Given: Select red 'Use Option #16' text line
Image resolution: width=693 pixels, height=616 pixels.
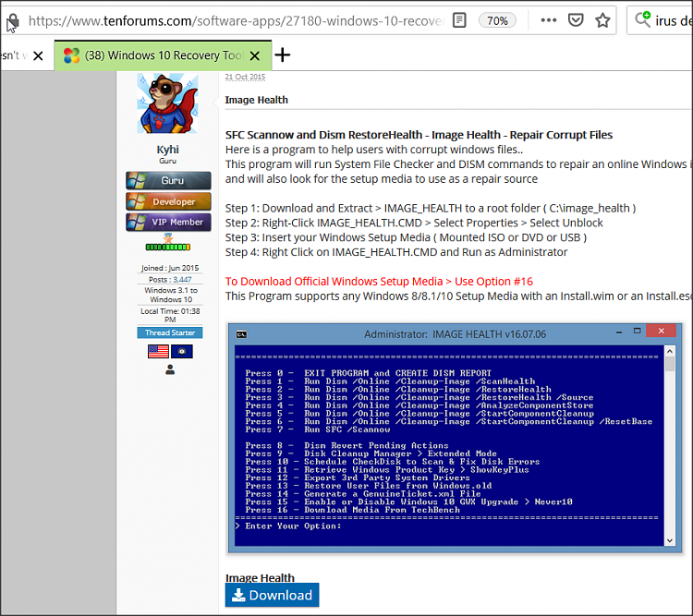Looking at the screenshot, I should coord(379,282).
